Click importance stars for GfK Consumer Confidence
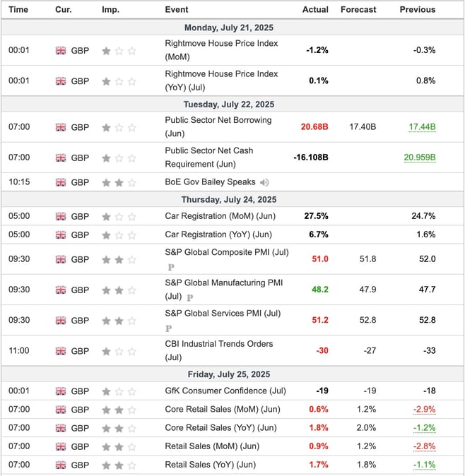 tap(119, 392)
